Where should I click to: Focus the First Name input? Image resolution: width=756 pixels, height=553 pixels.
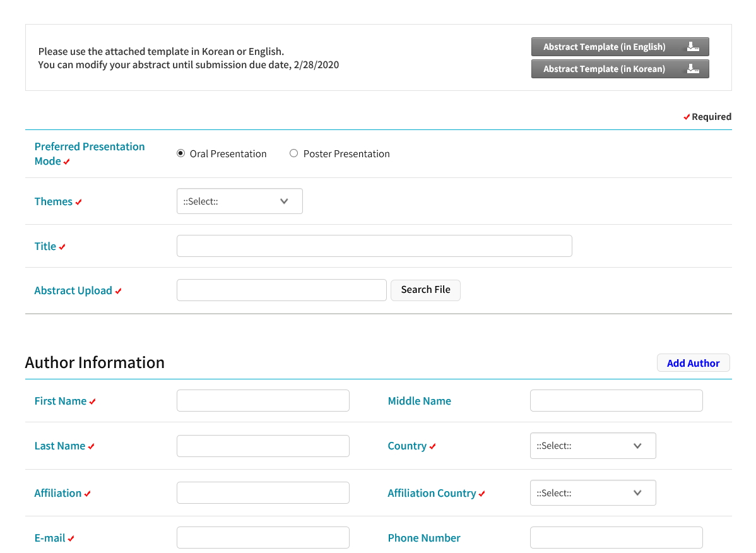(x=263, y=401)
